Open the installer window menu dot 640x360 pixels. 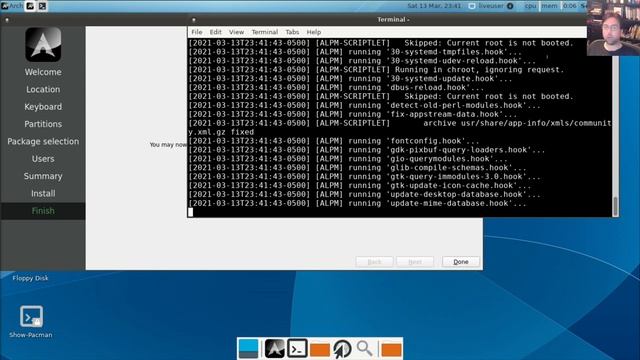click(7, 20)
